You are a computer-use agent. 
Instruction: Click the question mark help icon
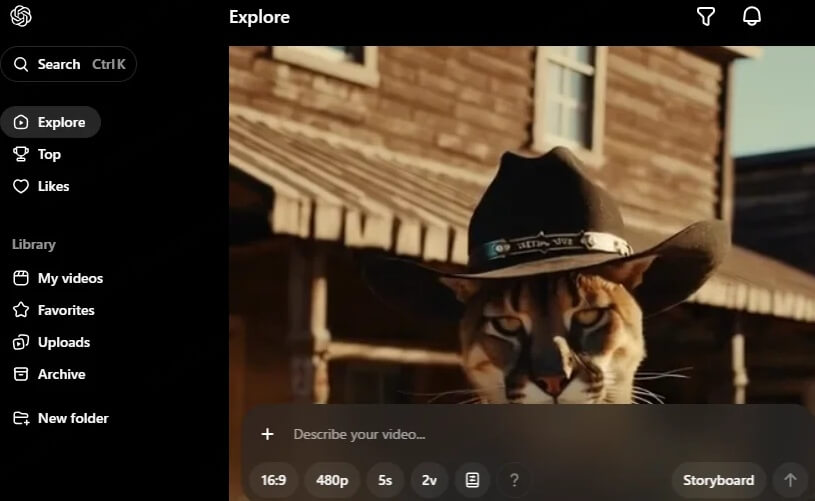click(x=514, y=480)
